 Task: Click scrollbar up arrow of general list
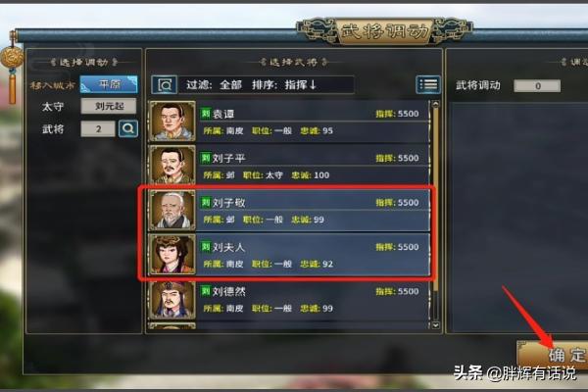coord(435,104)
